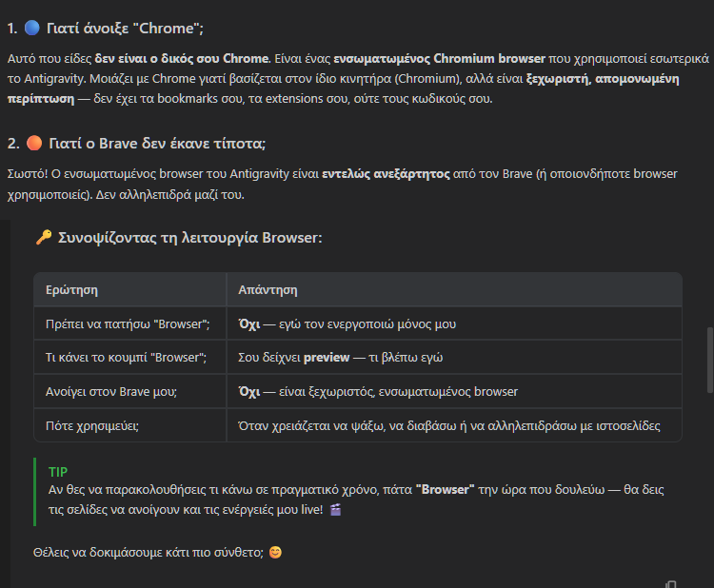The height and width of the screenshot is (588, 714).
Task: Click the bold "Browser" word in the tip
Action: pos(445,489)
